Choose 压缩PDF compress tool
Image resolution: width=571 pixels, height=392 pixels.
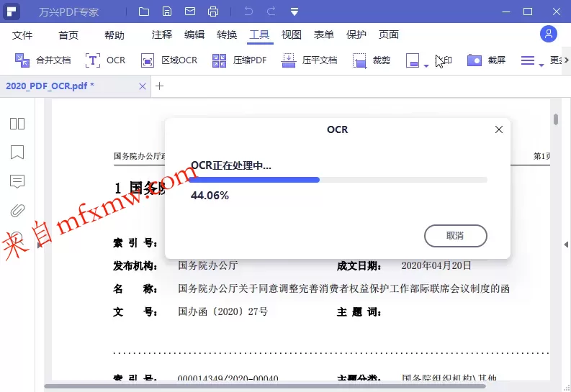point(239,60)
